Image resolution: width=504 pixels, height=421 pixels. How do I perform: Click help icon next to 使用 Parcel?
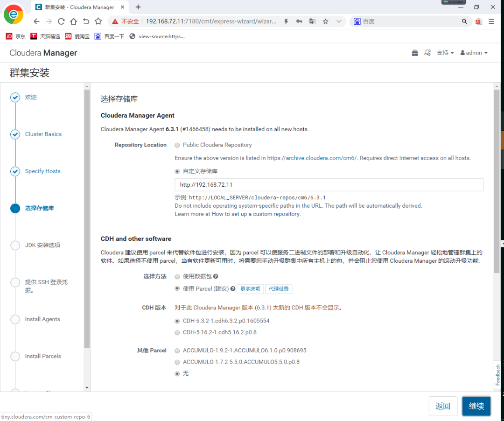coord(233,289)
